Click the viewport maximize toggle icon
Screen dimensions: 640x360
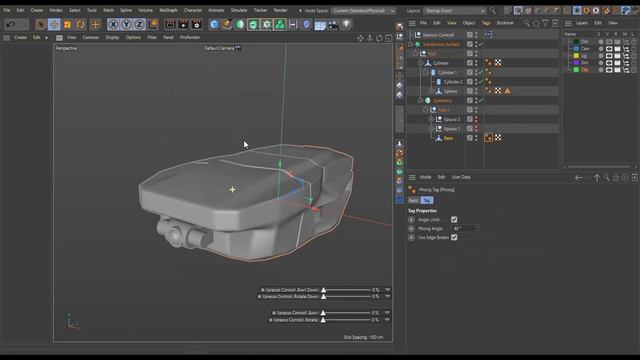(389, 38)
